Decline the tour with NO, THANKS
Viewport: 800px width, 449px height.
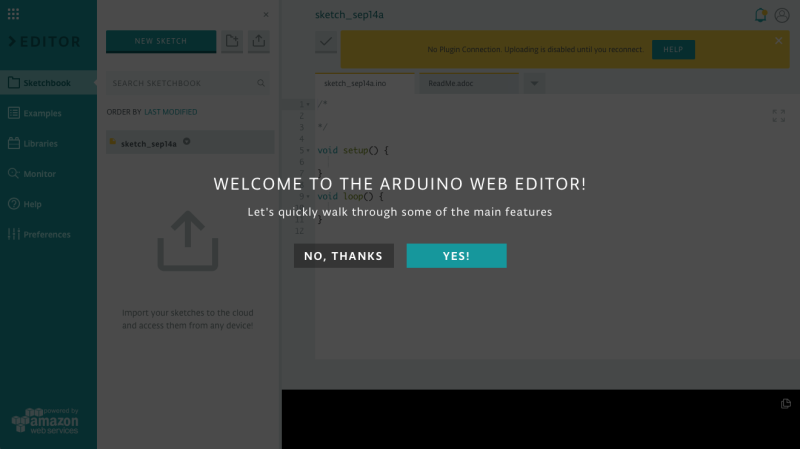[x=343, y=256]
